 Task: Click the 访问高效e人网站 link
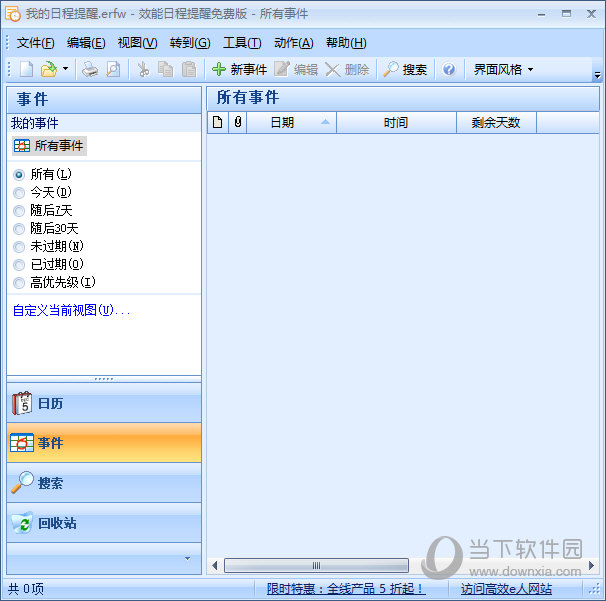[x=506, y=589]
